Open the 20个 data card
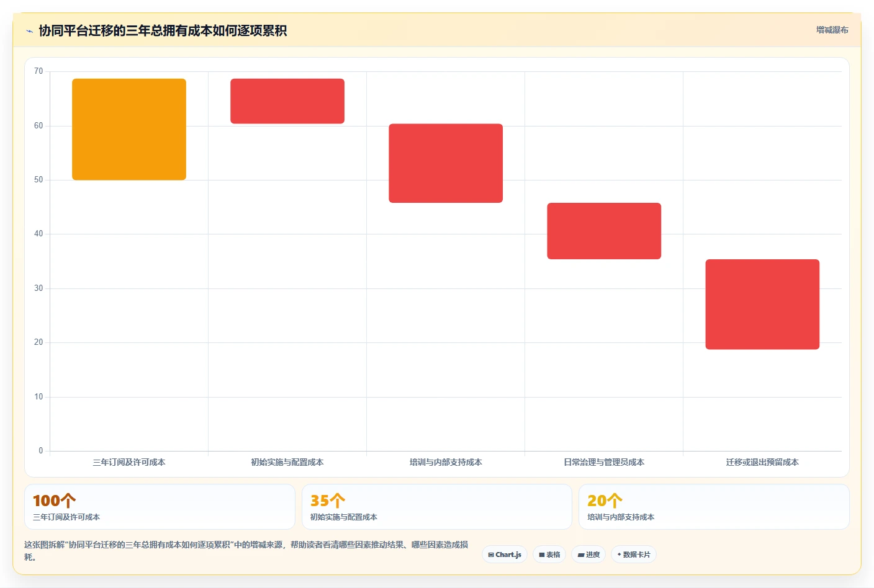Image resolution: width=874 pixels, height=588 pixels. pyautogui.click(x=714, y=507)
